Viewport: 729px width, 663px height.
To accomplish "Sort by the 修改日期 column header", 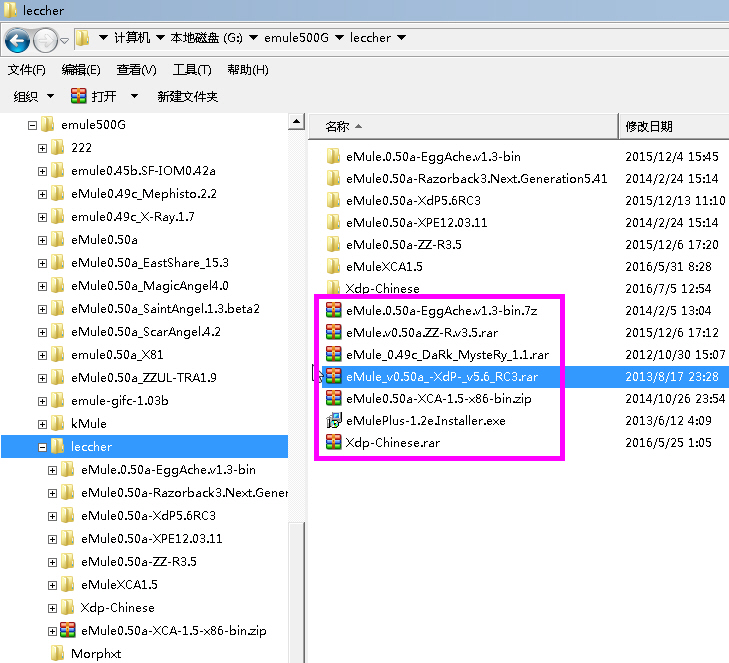I will pyautogui.click(x=674, y=126).
